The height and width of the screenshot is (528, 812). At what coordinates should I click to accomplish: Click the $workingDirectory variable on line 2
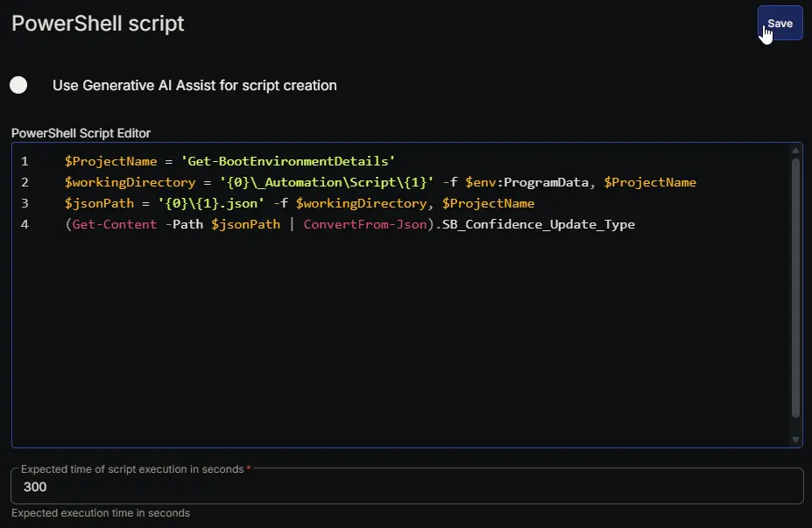point(130,182)
